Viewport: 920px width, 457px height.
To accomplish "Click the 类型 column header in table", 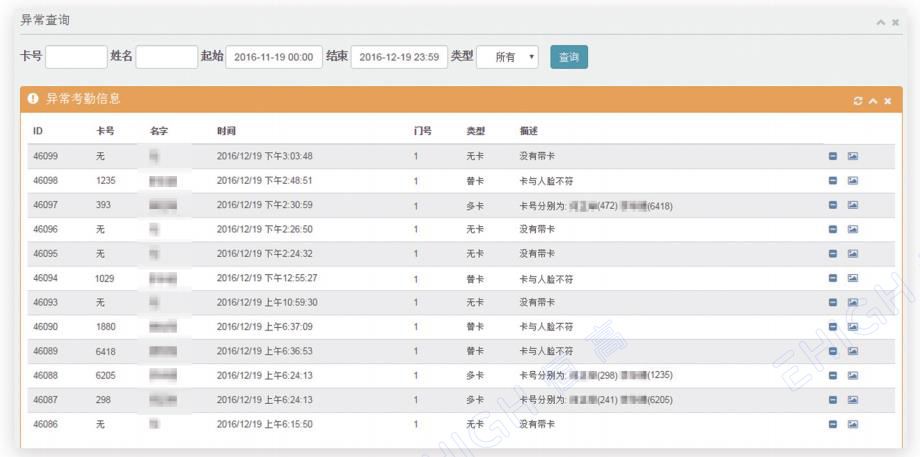I will [x=475, y=131].
